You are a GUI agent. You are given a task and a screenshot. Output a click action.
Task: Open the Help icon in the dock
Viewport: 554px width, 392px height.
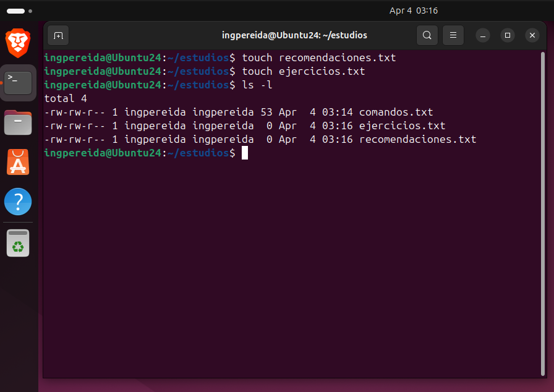(x=18, y=202)
